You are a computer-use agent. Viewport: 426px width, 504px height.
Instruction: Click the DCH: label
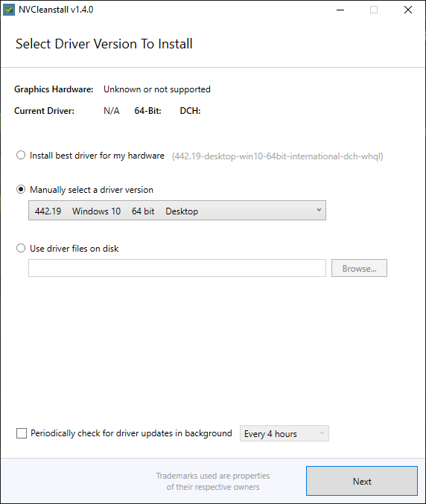[x=190, y=111]
